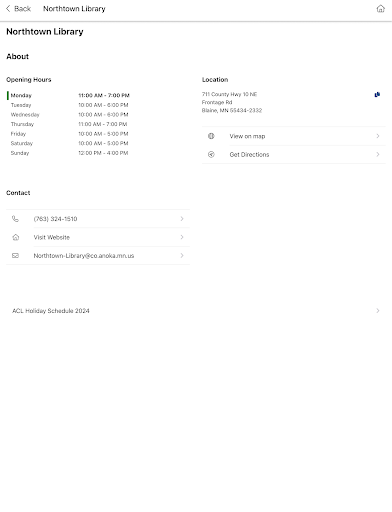Expand the View on map chevron
Screen dimensions: 392x512
[378, 136]
